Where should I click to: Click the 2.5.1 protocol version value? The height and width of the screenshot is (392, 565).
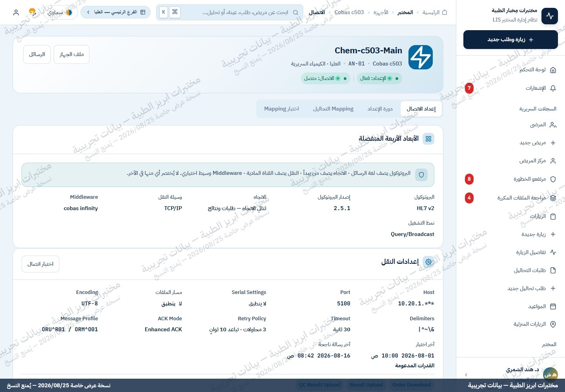(342, 209)
